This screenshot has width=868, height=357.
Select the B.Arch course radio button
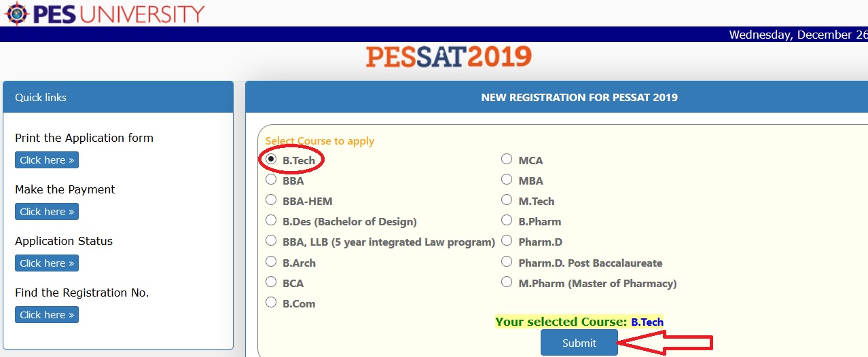271,261
